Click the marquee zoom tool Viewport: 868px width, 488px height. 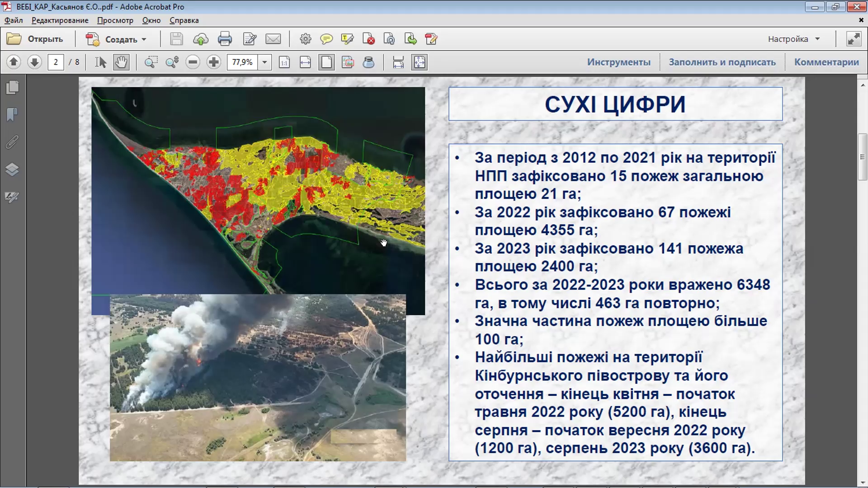151,62
